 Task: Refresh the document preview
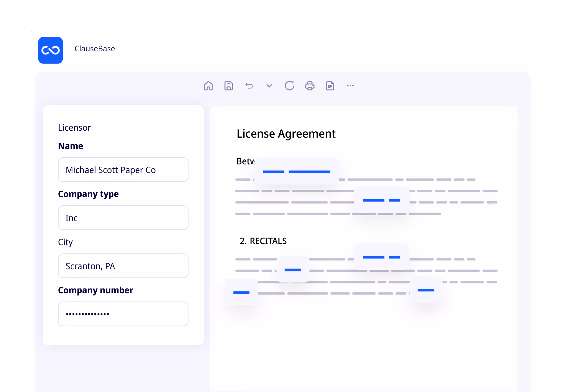[x=290, y=86]
